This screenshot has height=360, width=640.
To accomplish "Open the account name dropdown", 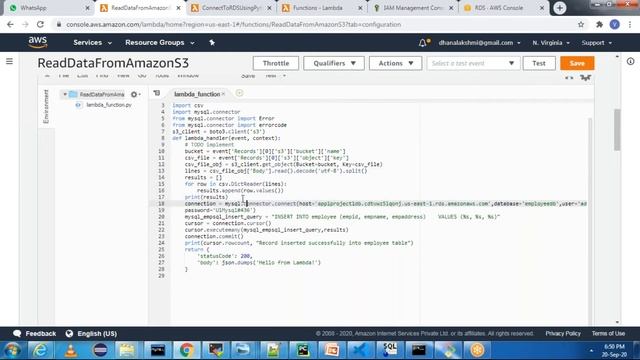I will 480,42.
